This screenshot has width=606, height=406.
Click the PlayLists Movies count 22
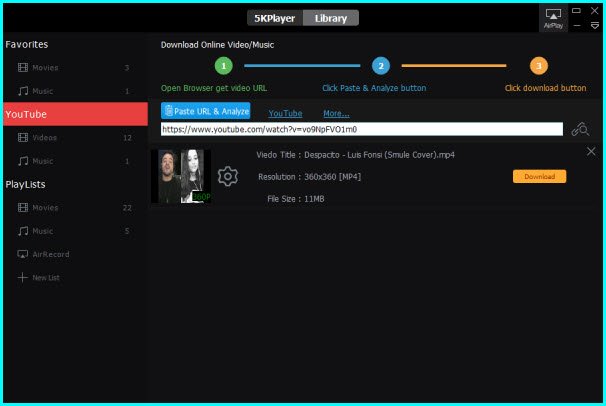point(127,208)
